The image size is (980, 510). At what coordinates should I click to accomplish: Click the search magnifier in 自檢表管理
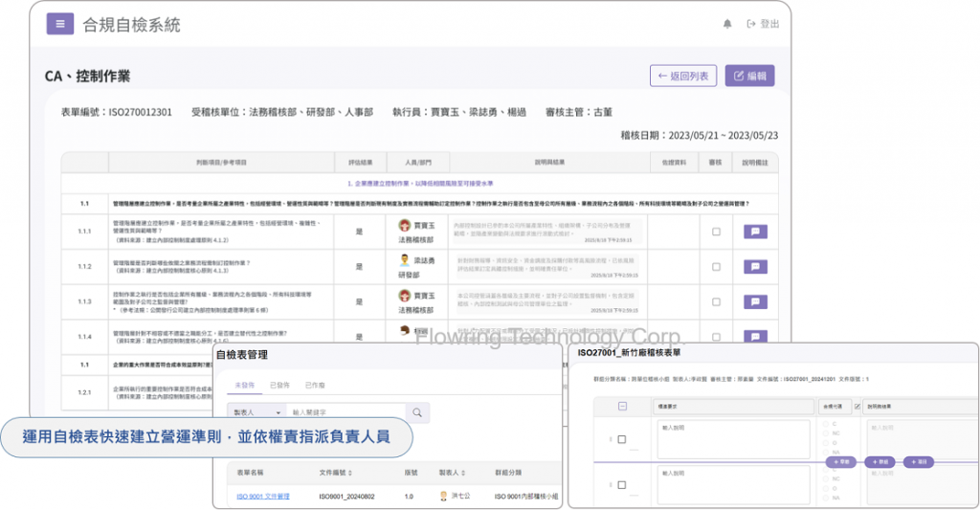point(417,413)
